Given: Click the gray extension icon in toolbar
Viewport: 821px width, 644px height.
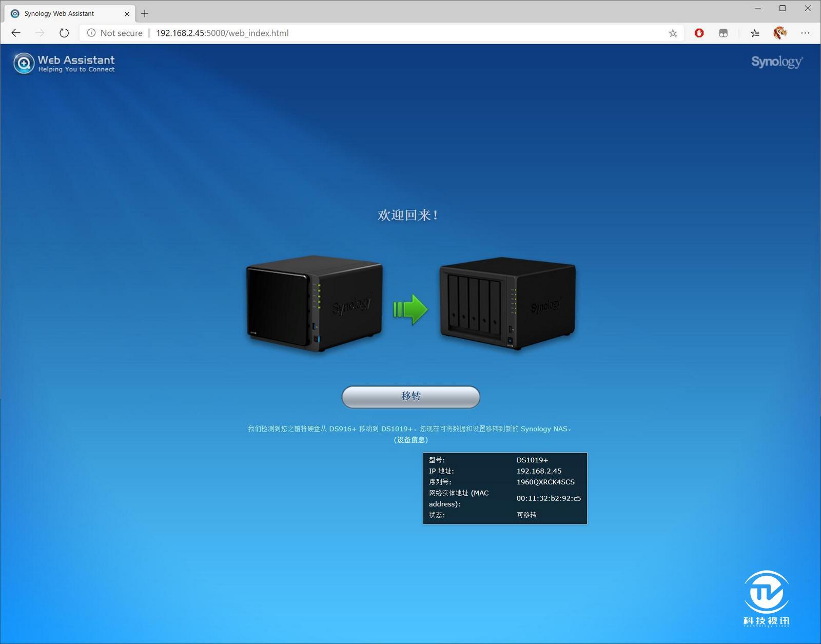Looking at the screenshot, I should (723, 33).
